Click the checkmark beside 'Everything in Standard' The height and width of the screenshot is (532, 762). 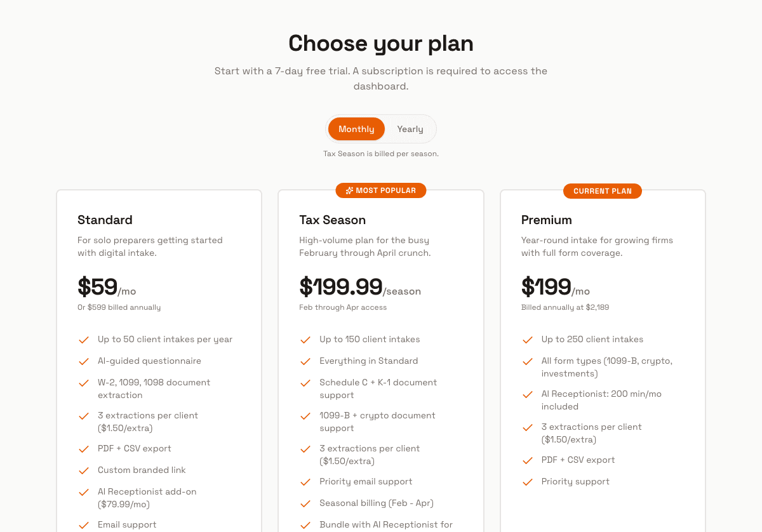coord(305,361)
